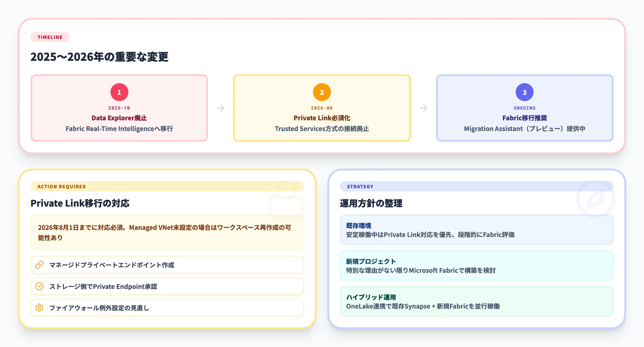Click OneLake連携で既存Synapse＋新規Fabric description

(x=423, y=306)
